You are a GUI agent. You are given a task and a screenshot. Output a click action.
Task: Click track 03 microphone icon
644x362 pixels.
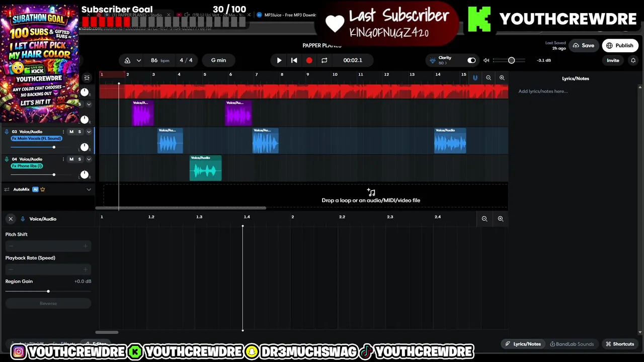[7, 132]
